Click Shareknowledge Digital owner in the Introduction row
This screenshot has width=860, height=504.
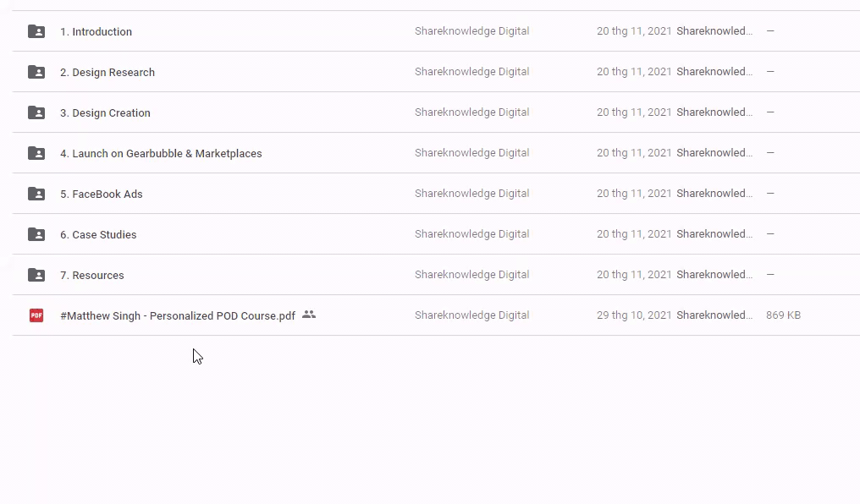(x=471, y=31)
